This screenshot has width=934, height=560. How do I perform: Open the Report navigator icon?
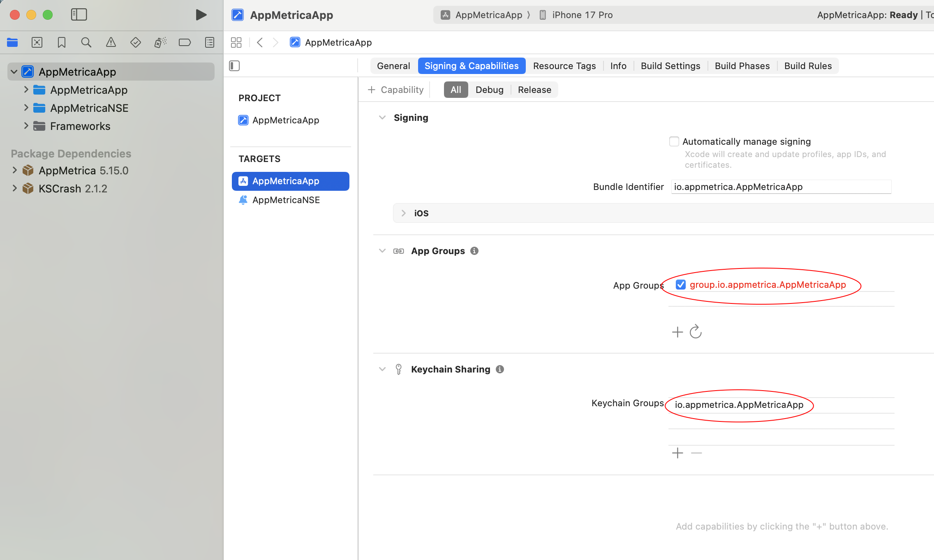tap(210, 42)
